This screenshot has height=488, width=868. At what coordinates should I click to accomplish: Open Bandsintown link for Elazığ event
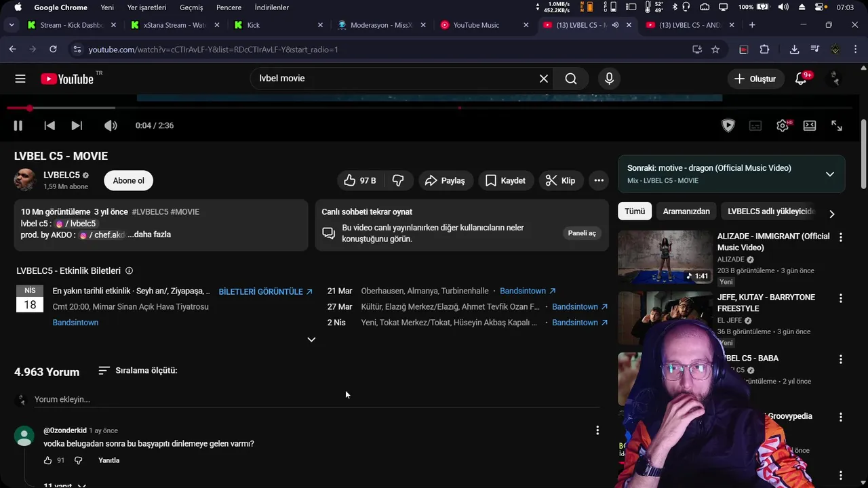[580, 306]
